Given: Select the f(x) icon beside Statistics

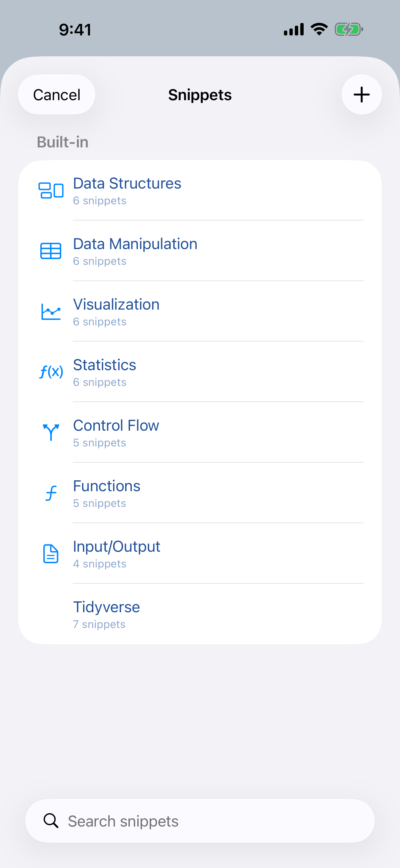Looking at the screenshot, I should tap(51, 372).
